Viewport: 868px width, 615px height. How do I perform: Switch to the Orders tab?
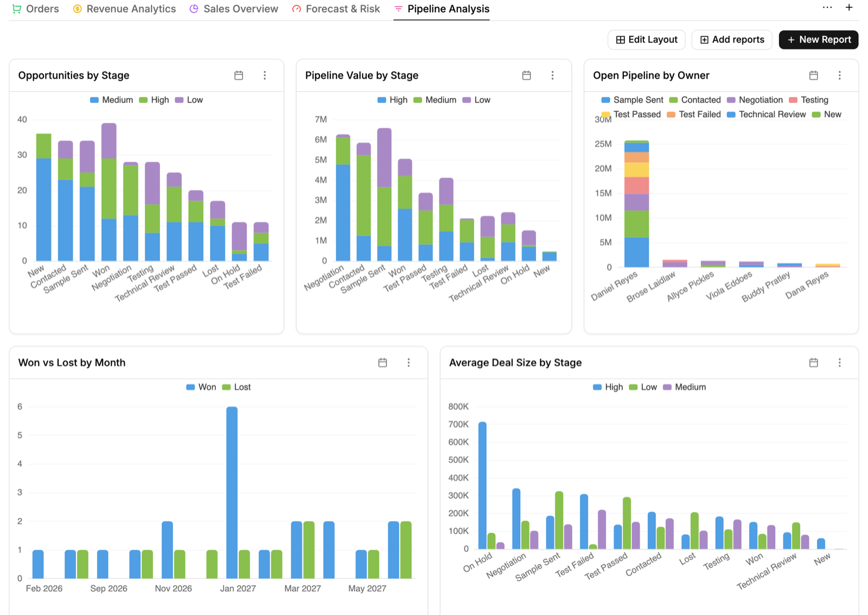35,9
